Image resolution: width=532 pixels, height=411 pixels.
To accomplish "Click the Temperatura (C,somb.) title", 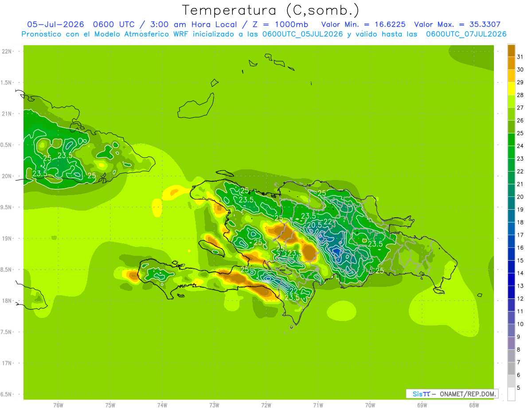I will pos(271,10).
